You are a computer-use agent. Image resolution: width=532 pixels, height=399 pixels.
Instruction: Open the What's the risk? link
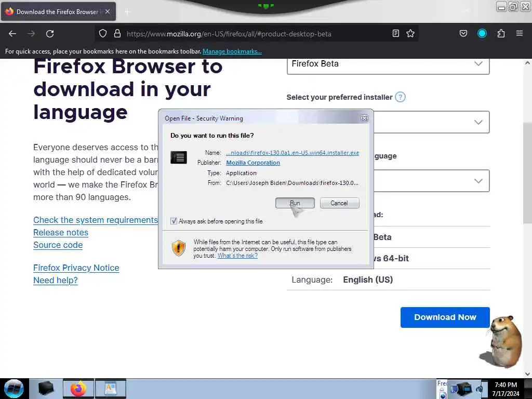237,256
